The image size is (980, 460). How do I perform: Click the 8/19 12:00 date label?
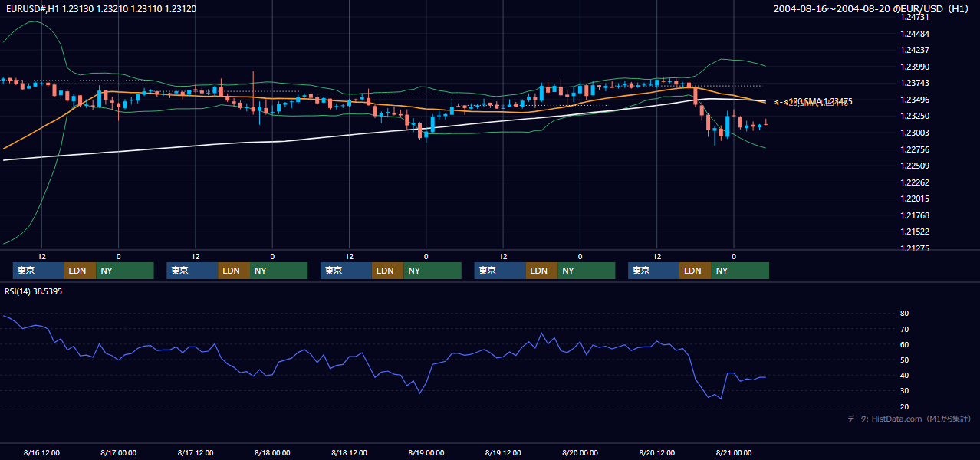tap(503, 452)
